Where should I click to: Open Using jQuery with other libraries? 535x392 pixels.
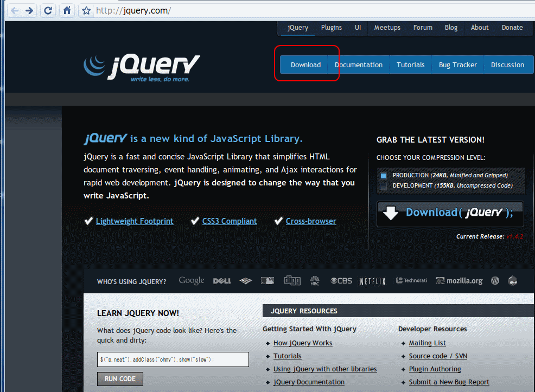tap(325, 369)
